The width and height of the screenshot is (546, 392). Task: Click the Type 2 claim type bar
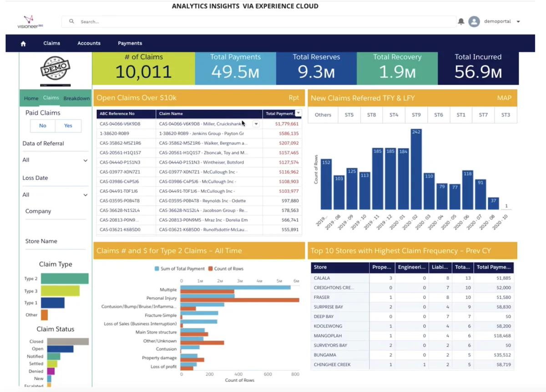[65, 279]
